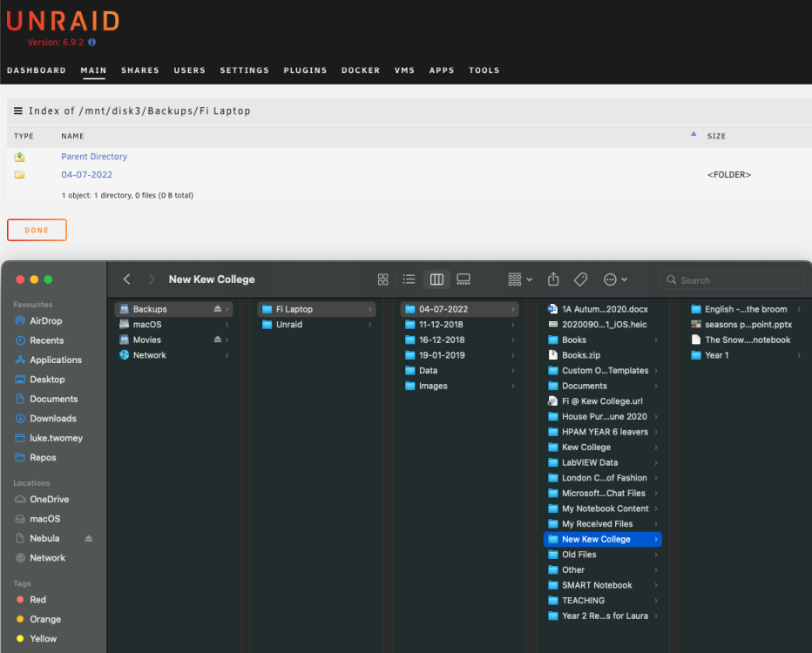Go back in Finder

pos(127,279)
